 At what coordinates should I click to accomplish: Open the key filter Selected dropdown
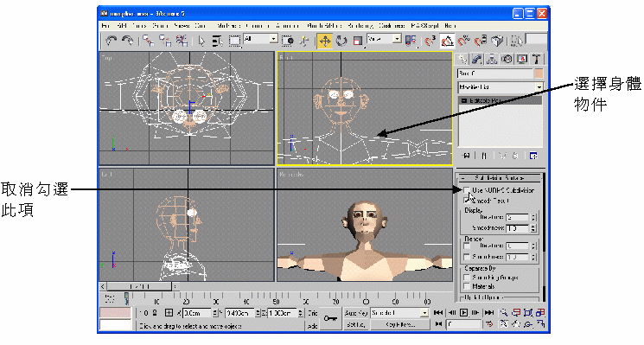tap(399, 313)
